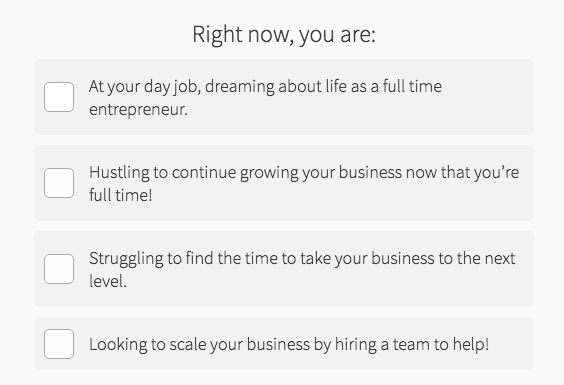Click the 'Right now, you are:' heading
Viewport: 564px width, 385px height.
click(x=284, y=35)
